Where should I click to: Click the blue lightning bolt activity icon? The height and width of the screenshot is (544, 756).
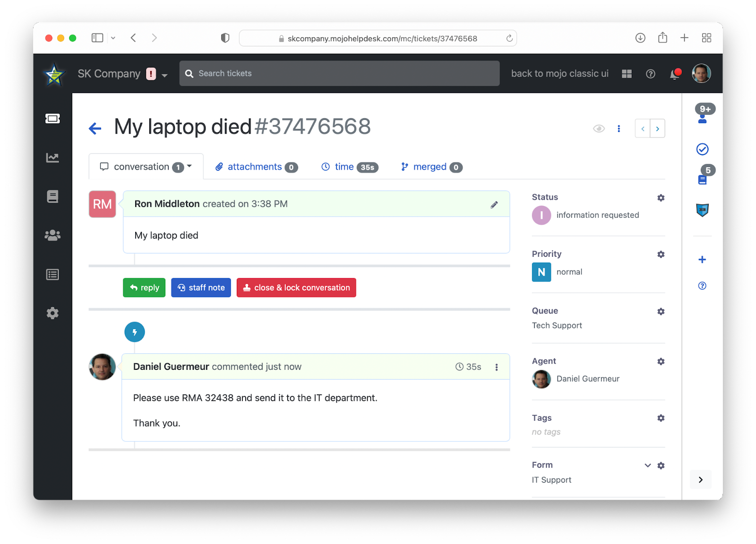[x=135, y=332]
